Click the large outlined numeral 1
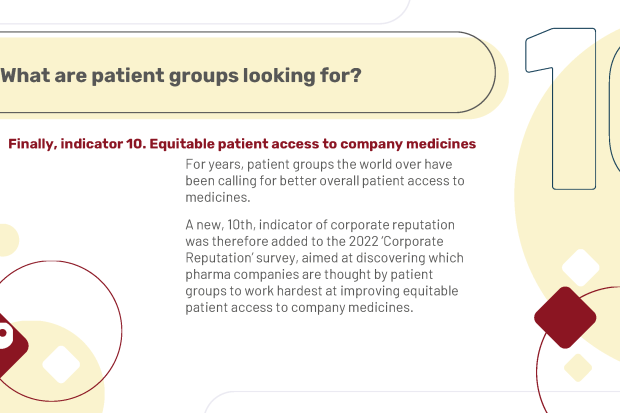The image size is (620, 413). pyautogui.click(x=561, y=109)
